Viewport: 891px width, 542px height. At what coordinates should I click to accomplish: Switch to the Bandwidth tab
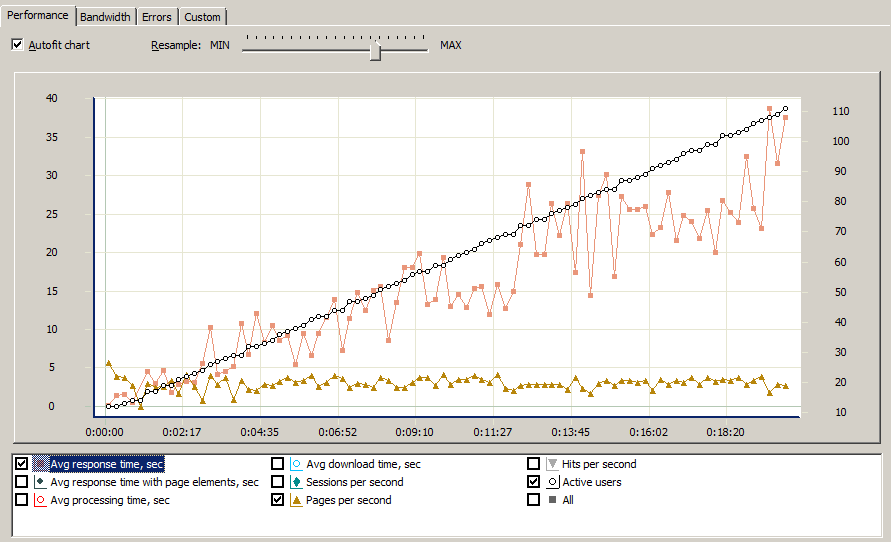[105, 17]
